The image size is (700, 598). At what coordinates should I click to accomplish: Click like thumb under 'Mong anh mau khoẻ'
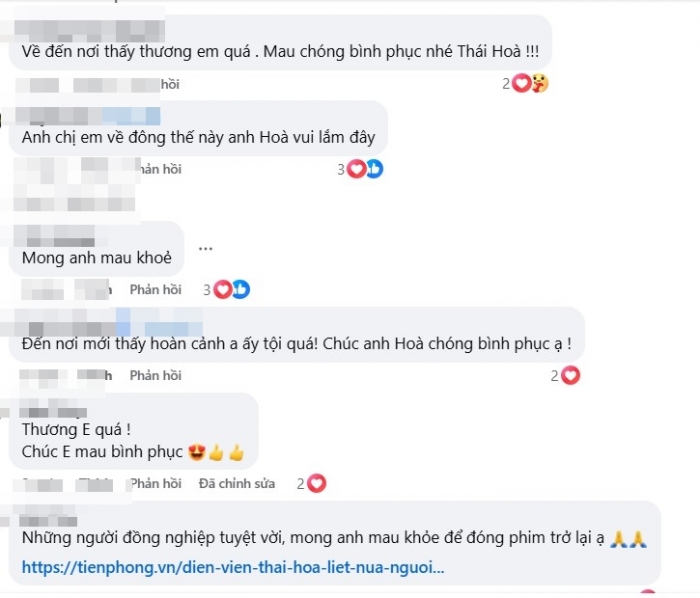(241, 290)
